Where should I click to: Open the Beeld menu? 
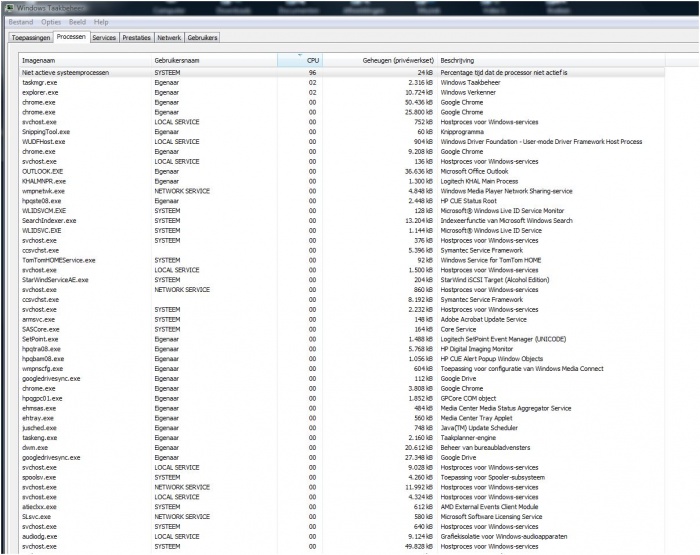point(77,22)
